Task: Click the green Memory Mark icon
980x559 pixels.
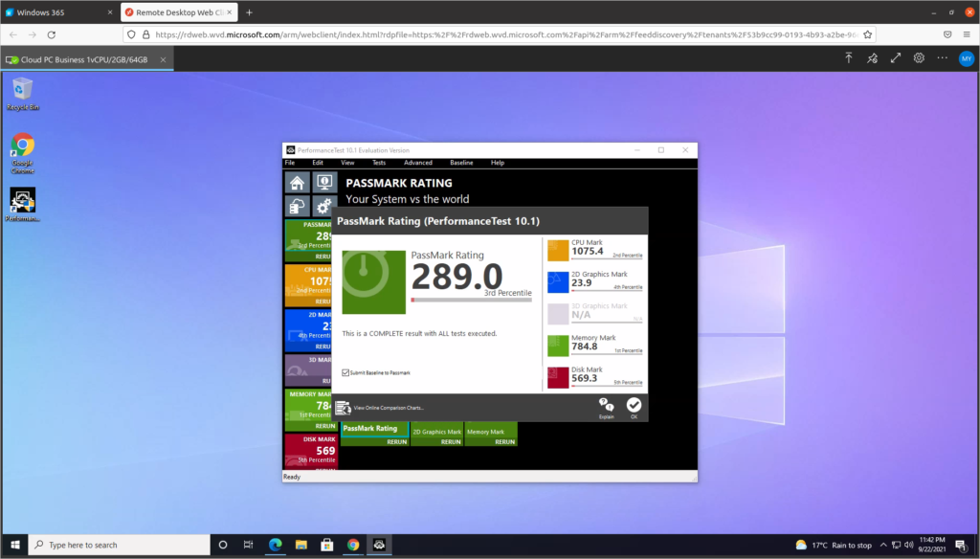Action: (558, 346)
